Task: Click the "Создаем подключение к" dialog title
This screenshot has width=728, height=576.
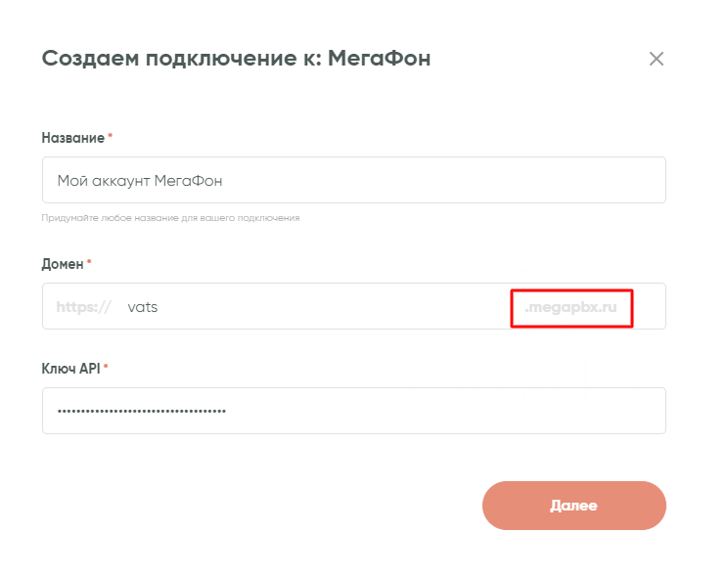Action: pos(181,59)
